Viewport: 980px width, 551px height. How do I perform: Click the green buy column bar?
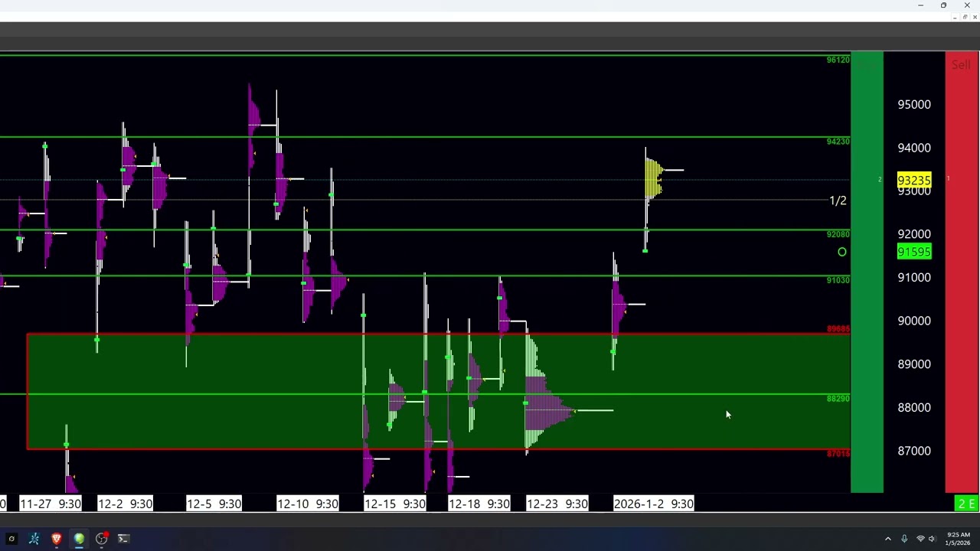tap(867, 272)
